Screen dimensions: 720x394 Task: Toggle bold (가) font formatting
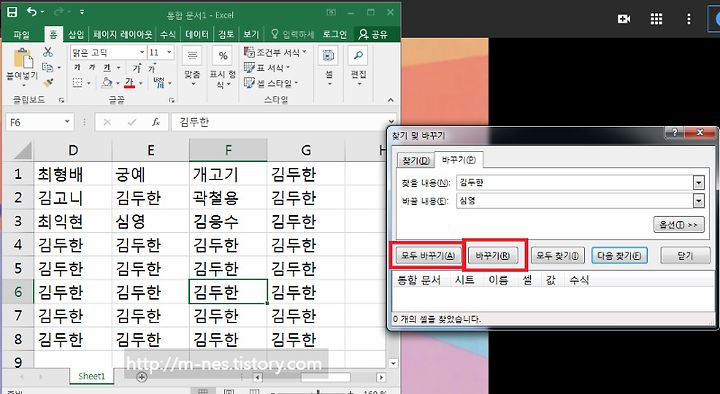pyautogui.click(x=77, y=68)
